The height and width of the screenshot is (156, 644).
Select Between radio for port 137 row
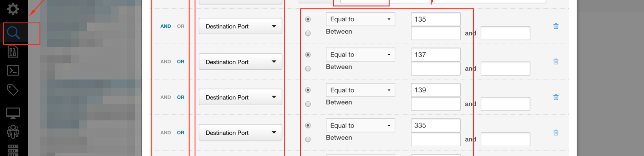point(308,68)
